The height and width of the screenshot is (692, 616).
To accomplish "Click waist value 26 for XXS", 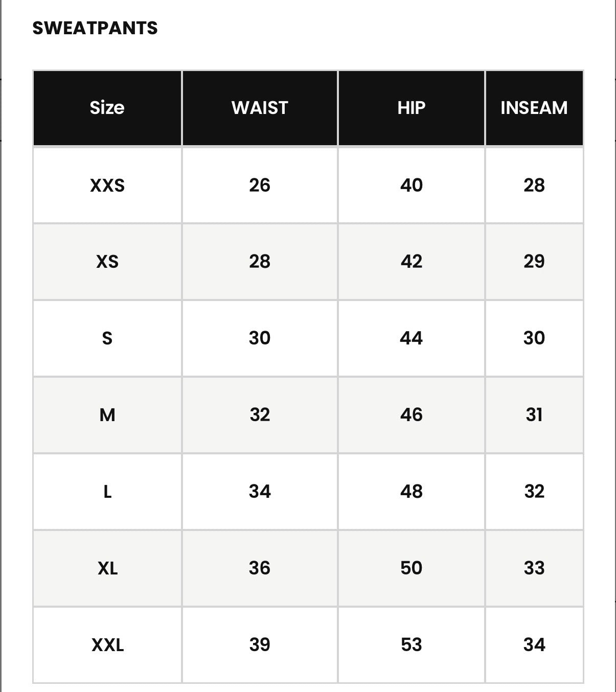I will (x=260, y=185).
